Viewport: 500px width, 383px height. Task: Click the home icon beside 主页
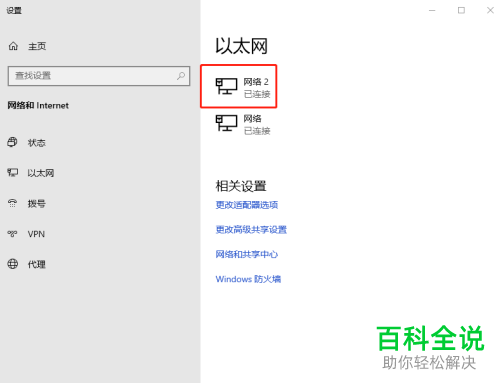(13, 46)
